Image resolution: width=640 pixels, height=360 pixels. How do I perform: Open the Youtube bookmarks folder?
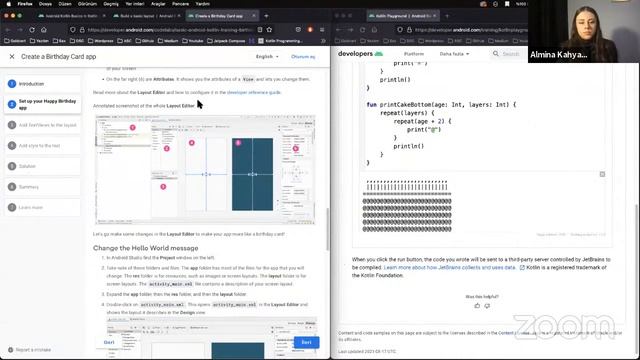pyautogui.click(x=192, y=41)
